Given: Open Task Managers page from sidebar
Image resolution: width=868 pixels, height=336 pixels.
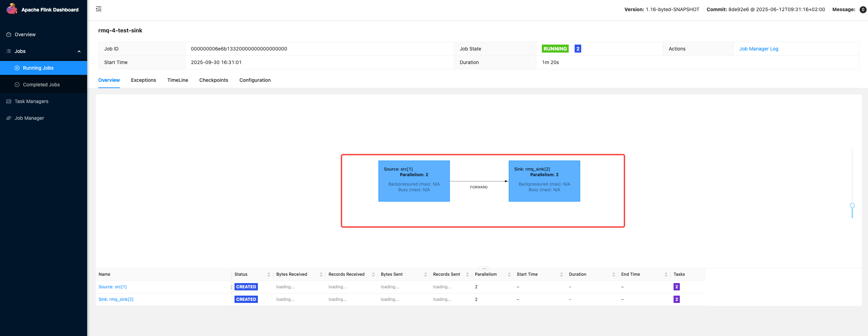Looking at the screenshot, I should pyautogui.click(x=44, y=101).
